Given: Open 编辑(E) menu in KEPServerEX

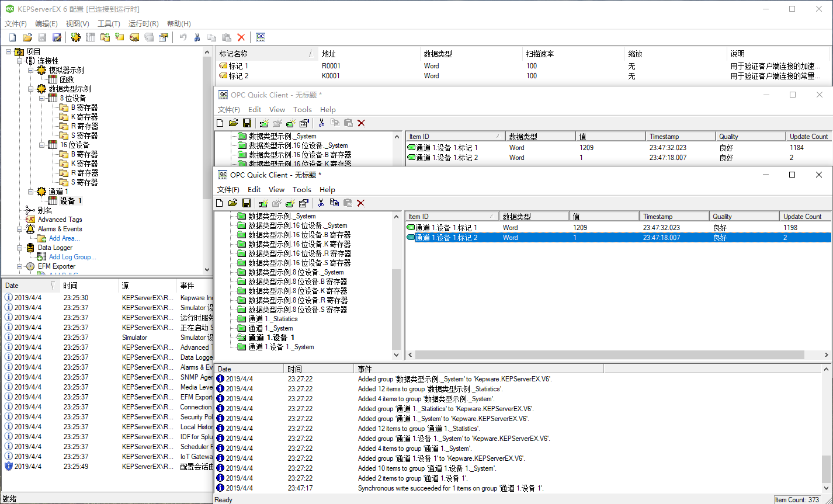Looking at the screenshot, I should click(46, 24).
